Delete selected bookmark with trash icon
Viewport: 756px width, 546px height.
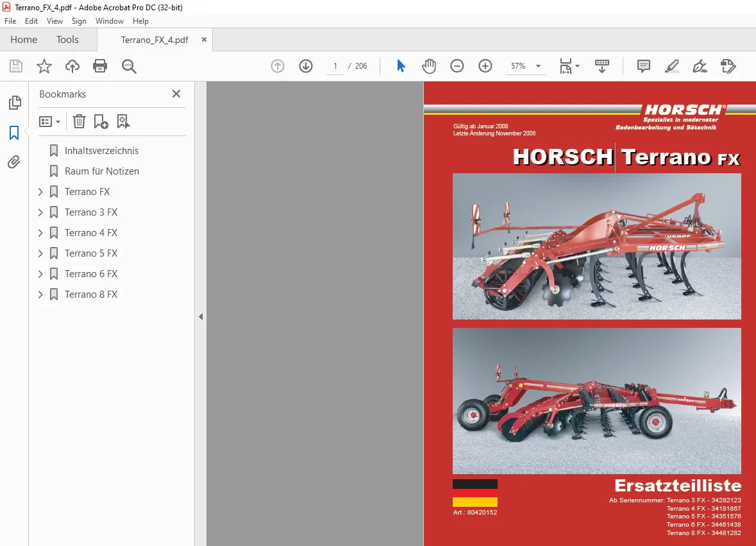(79, 121)
